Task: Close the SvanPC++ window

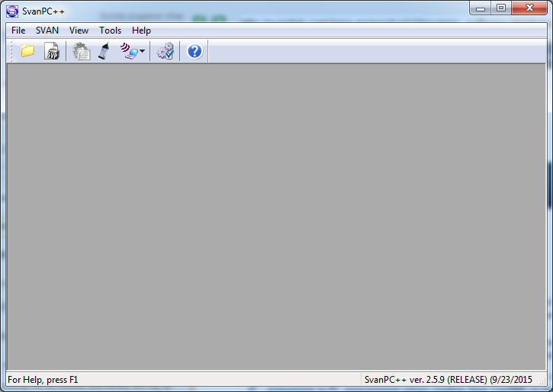Action: pyautogui.click(x=529, y=8)
